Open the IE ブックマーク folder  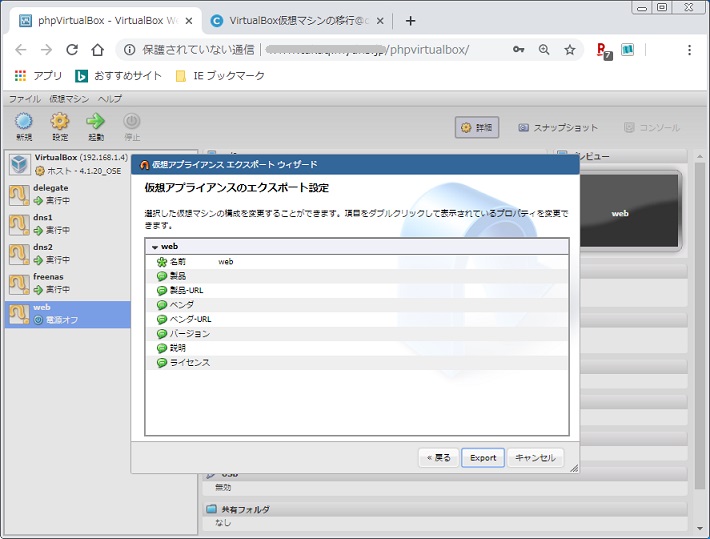[x=220, y=76]
